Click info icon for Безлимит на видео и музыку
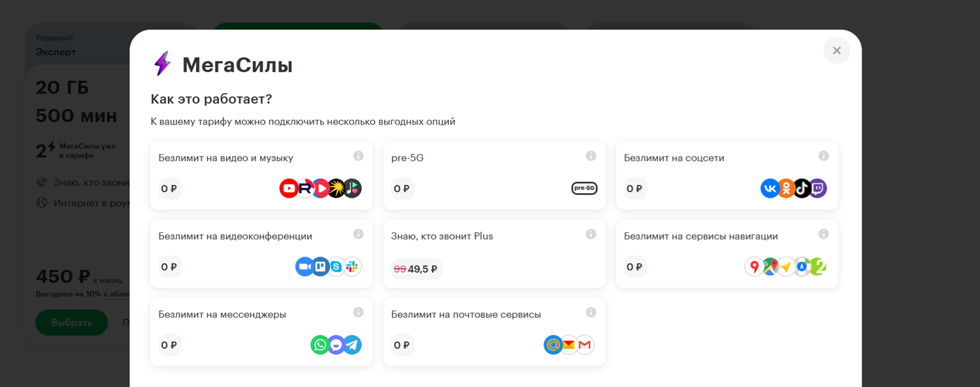The image size is (980, 387). (358, 156)
